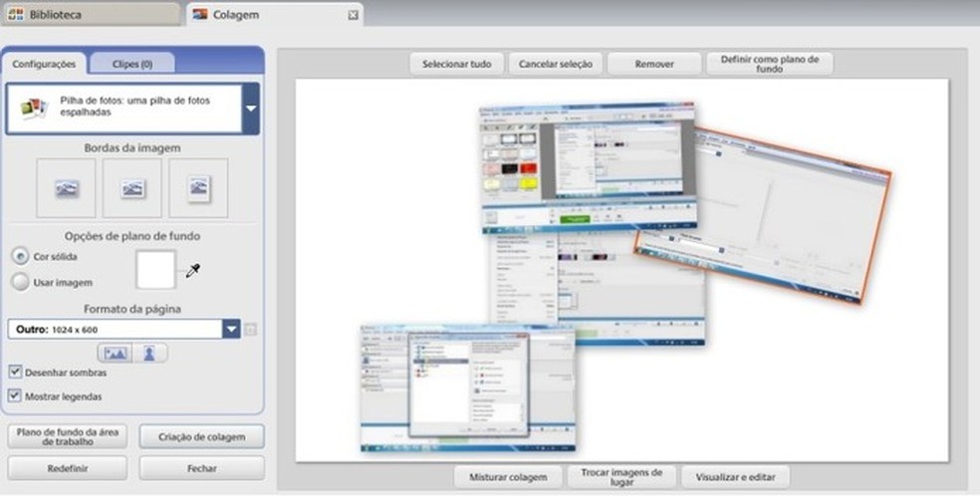Set portrait page orientation icon
Viewport: 980px width, 496px height.
tap(149, 353)
